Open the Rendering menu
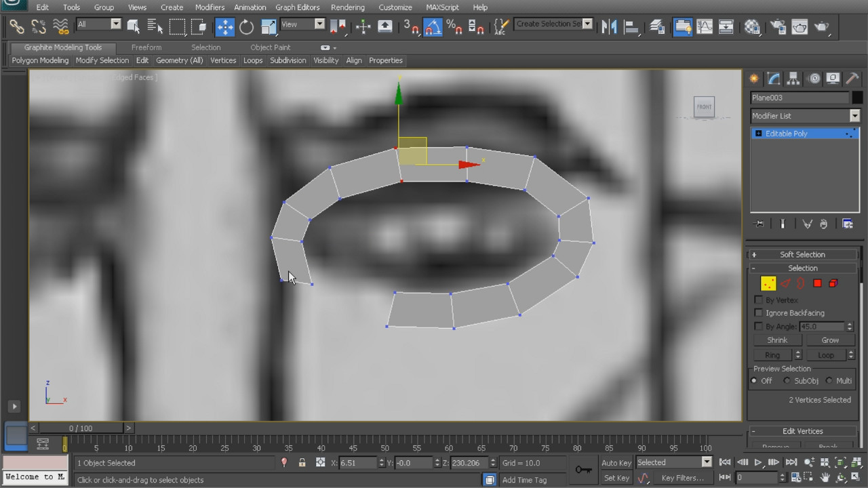 pyautogui.click(x=348, y=7)
